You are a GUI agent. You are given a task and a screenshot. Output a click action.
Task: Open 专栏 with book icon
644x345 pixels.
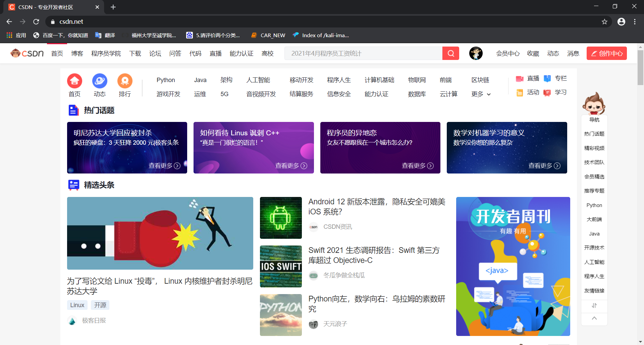coord(555,78)
